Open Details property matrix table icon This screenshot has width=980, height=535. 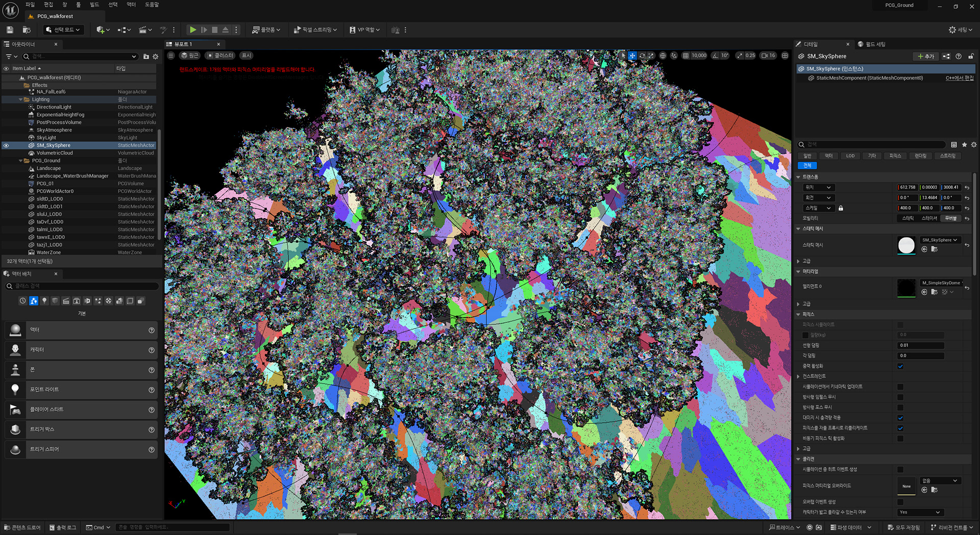(x=954, y=145)
